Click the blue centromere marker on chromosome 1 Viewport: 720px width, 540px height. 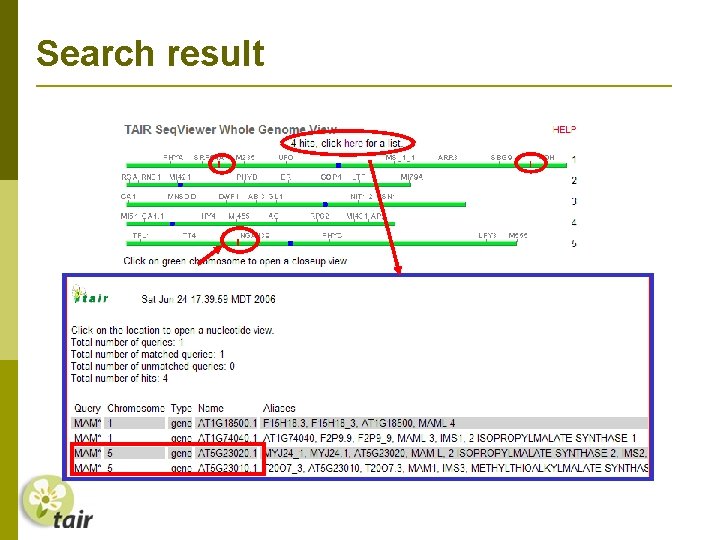(x=338, y=165)
